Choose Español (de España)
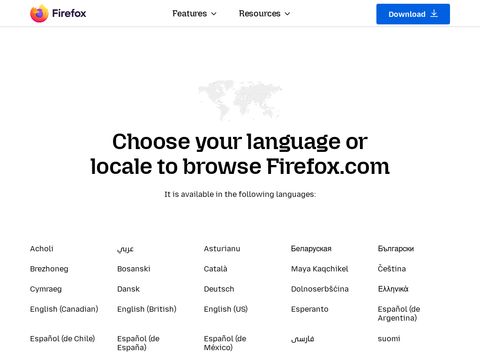Image resolution: width=480 pixels, height=360 pixels. click(138, 343)
